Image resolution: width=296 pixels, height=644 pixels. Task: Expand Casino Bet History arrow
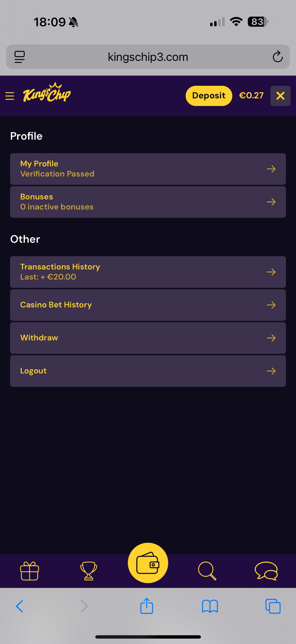[x=271, y=305]
